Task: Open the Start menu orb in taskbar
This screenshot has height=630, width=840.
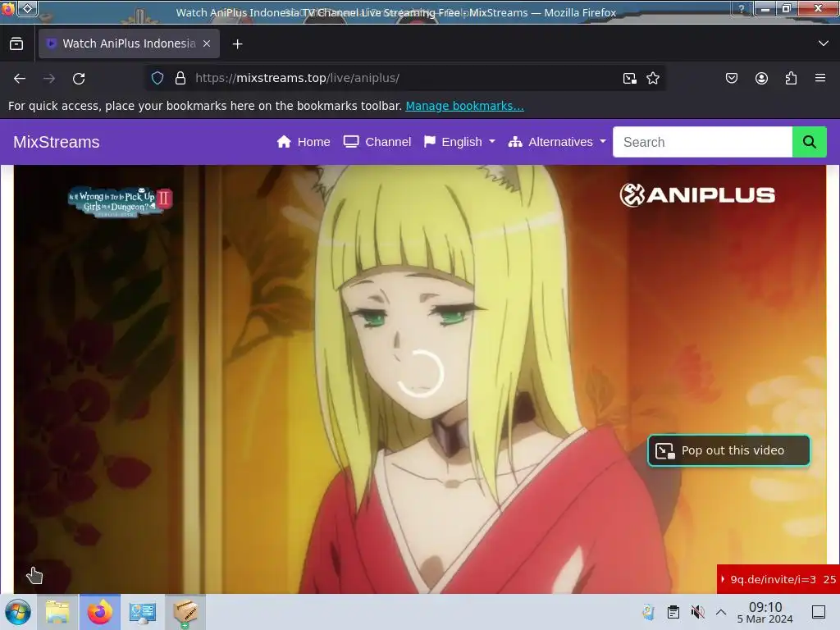Action: pyautogui.click(x=18, y=612)
